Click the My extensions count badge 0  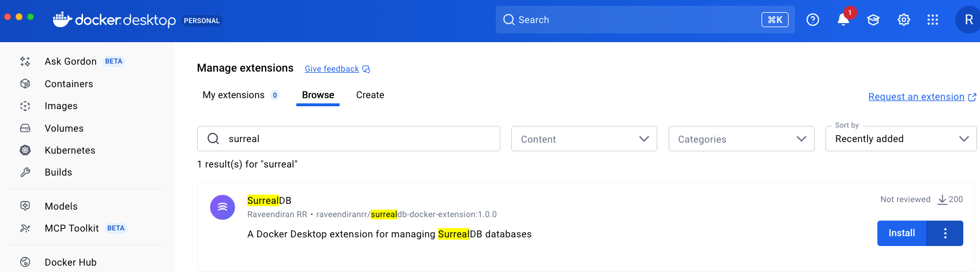[275, 95]
